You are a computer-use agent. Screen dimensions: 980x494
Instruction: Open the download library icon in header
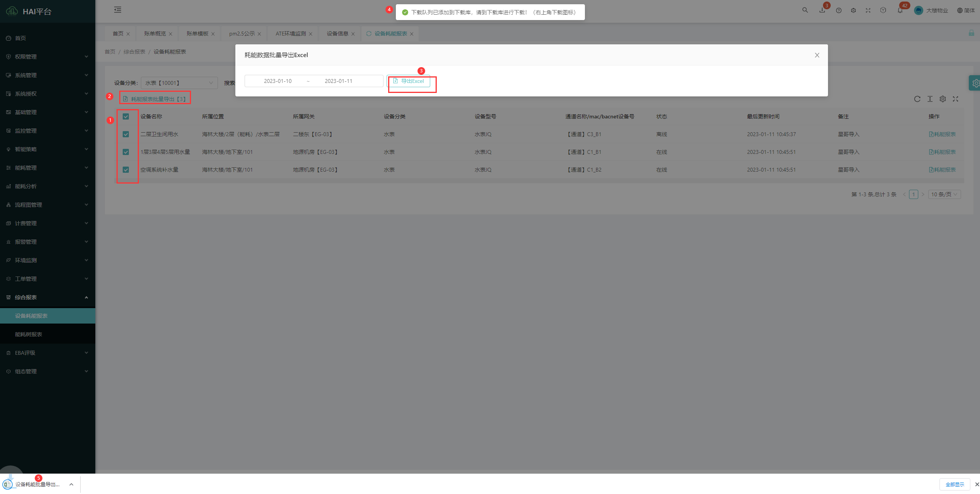[x=822, y=10]
